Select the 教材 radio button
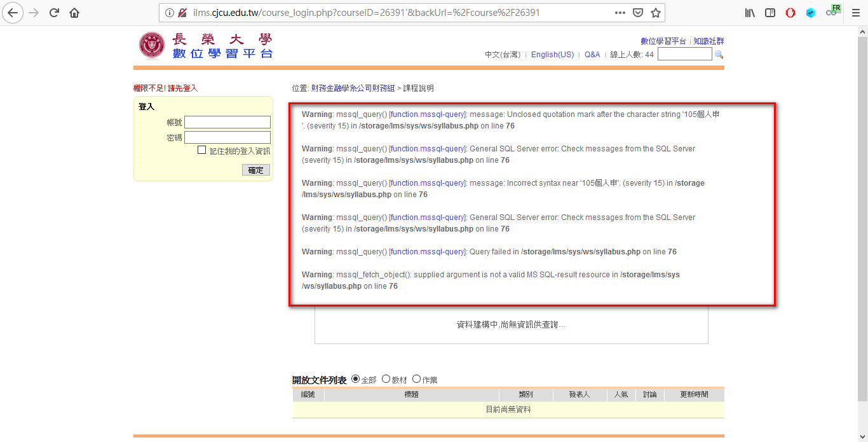Viewport: 868px width, 442px height. pos(386,379)
